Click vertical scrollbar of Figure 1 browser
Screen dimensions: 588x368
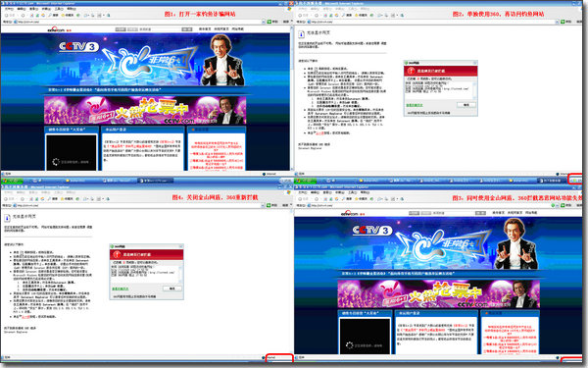(292, 97)
